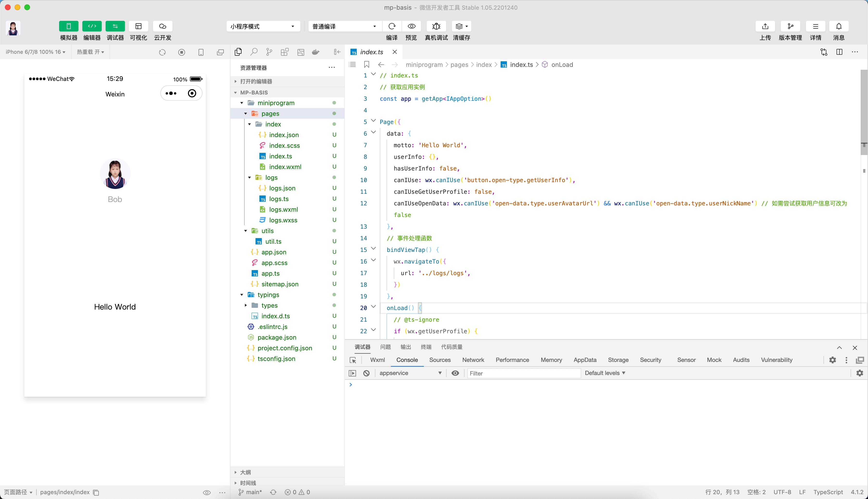Screen dimensions: 868x499
Task: Collapse the debugger panel upward chevron
Action: [x=839, y=348]
